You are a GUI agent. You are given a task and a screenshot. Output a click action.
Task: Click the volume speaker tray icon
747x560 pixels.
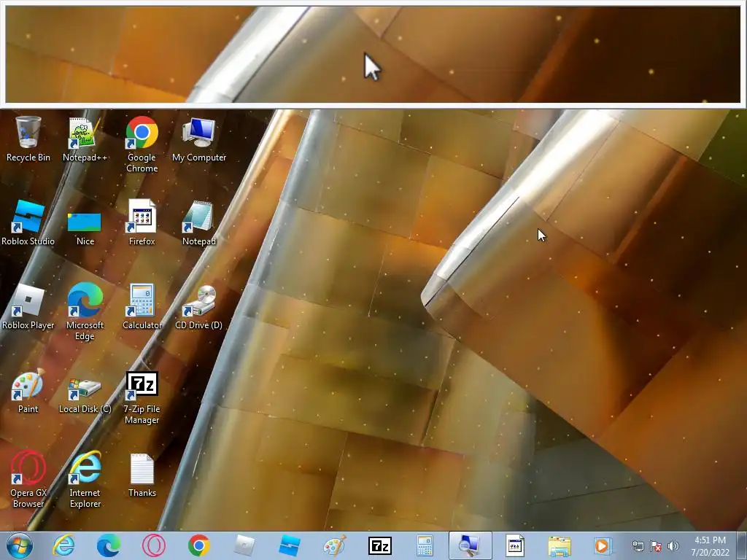coord(673,546)
